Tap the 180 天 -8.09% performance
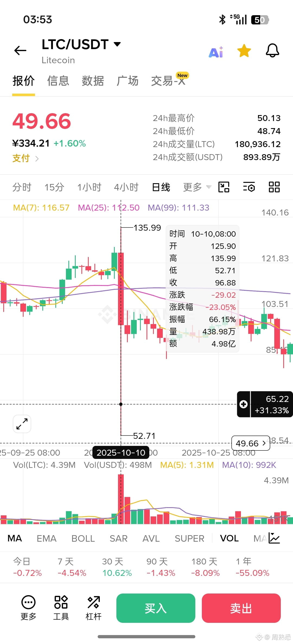Screen dimensions: 293x644 pyautogui.click(x=205, y=567)
